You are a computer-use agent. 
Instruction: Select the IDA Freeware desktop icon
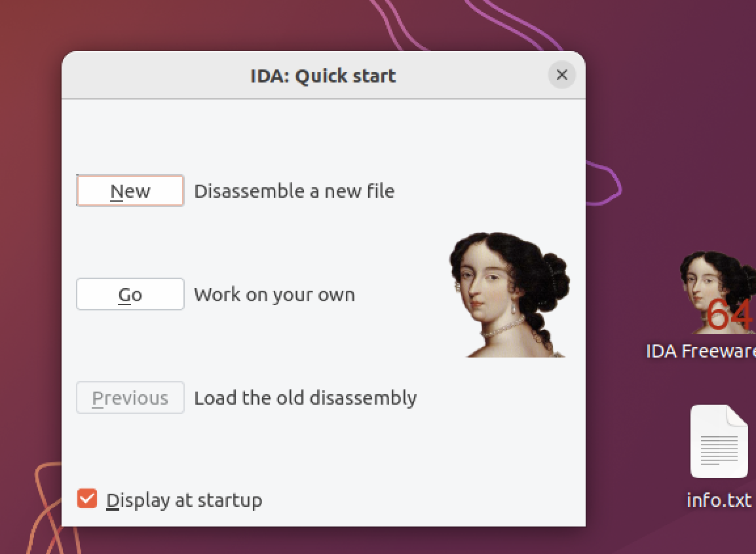click(x=718, y=293)
